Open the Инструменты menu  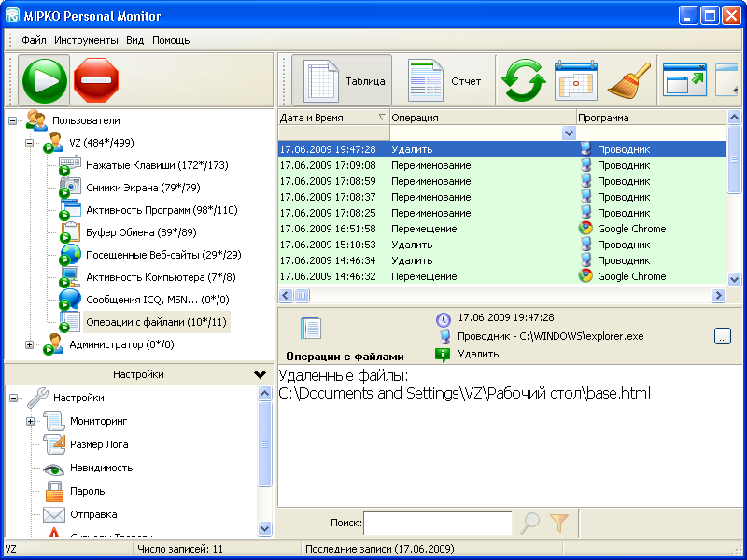tap(86, 40)
